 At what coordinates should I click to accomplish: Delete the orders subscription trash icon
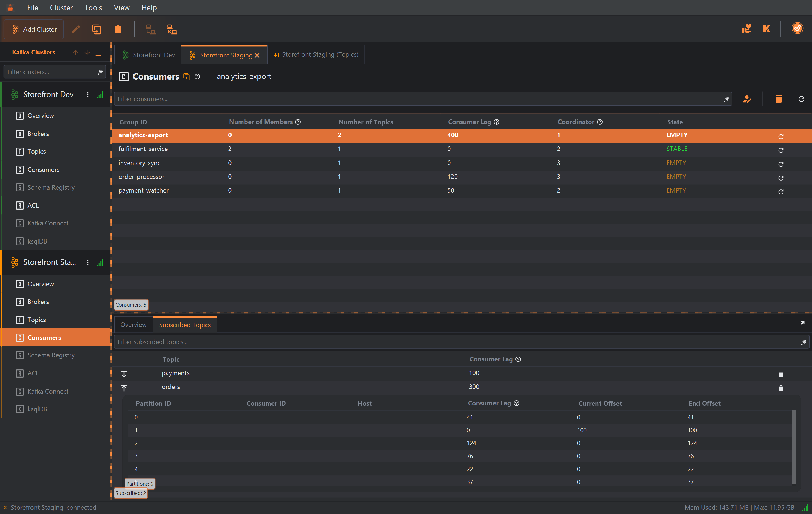click(781, 388)
